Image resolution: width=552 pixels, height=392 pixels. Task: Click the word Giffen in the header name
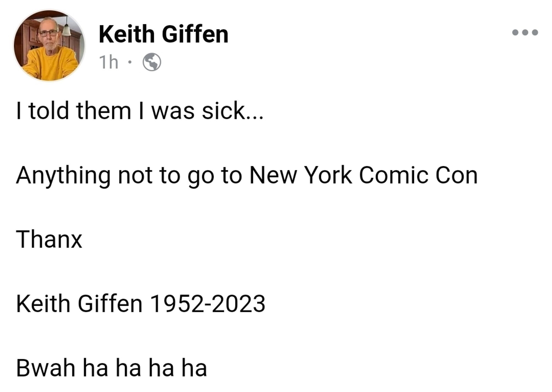195,34
